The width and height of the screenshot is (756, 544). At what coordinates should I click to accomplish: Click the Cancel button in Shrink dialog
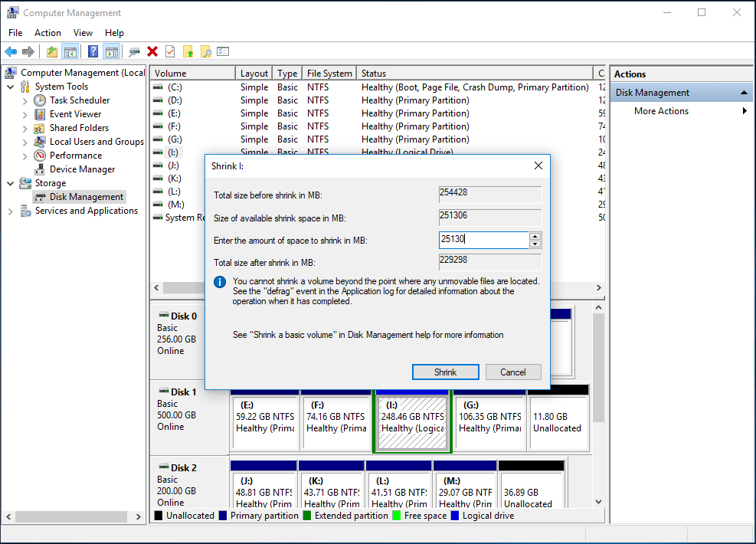click(512, 372)
